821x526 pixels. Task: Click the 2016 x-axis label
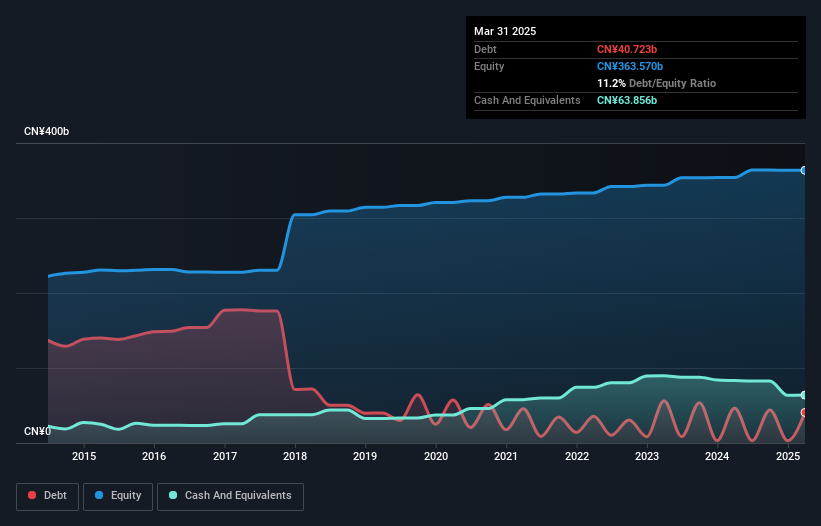(154, 456)
